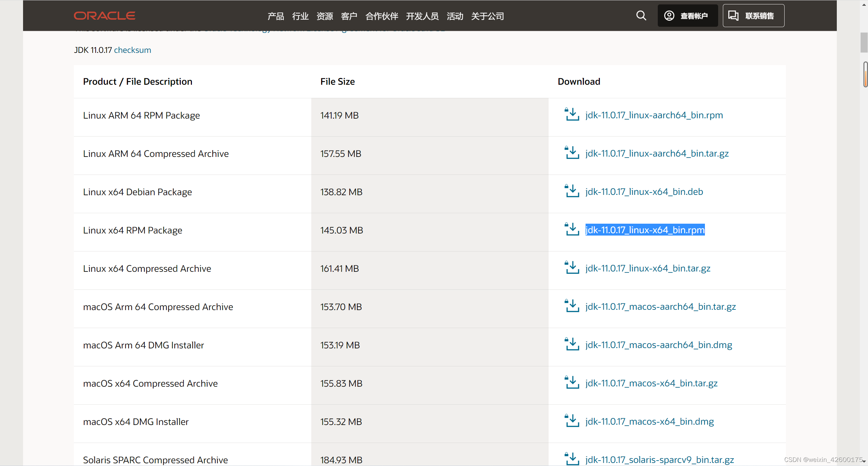Click the 查看帐户 account button

[x=688, y=16]
